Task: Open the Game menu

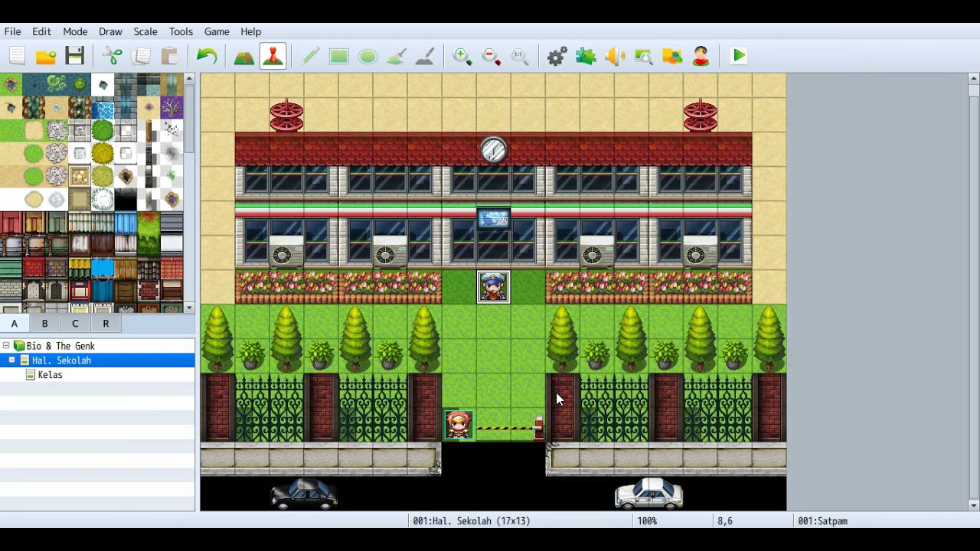Action: (x=217, y=31)
